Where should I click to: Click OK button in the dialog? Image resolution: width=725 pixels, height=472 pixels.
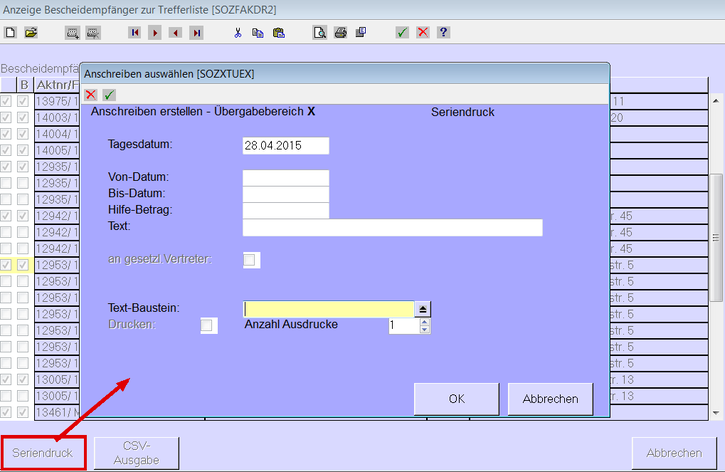pyautogui.click(x=456, y=399)
